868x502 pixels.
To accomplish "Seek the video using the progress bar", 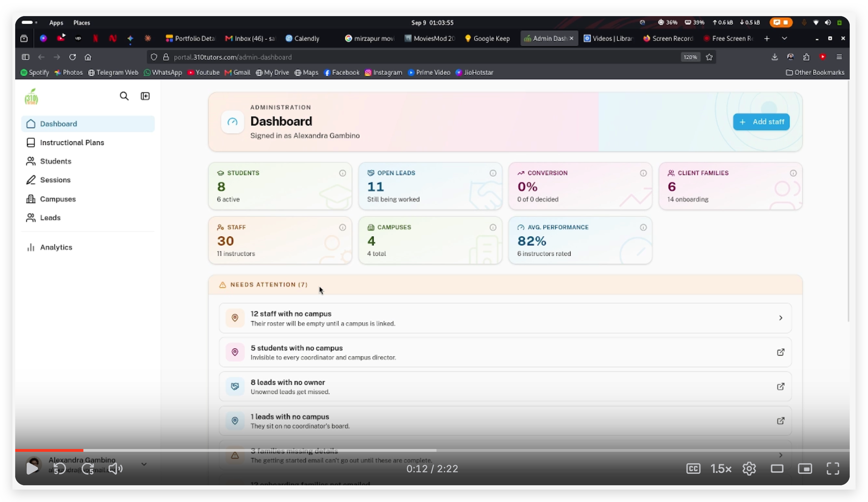I will point(432,450).
